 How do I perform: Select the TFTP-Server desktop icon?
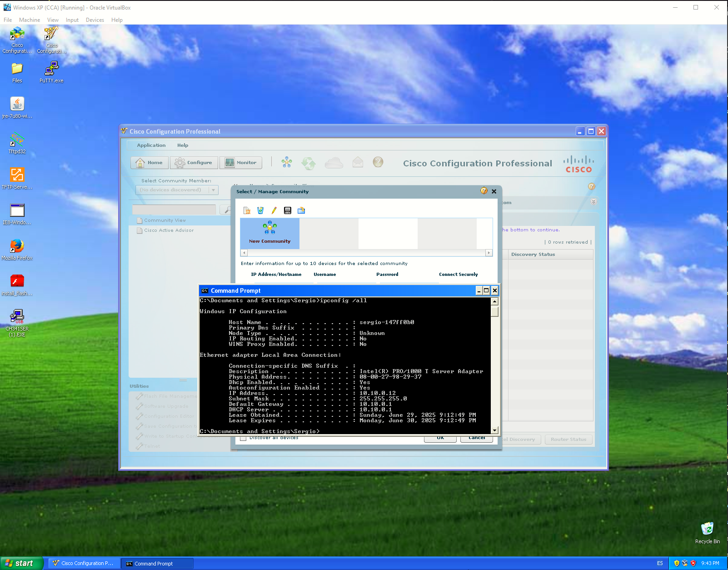click(x=17, y=179)
